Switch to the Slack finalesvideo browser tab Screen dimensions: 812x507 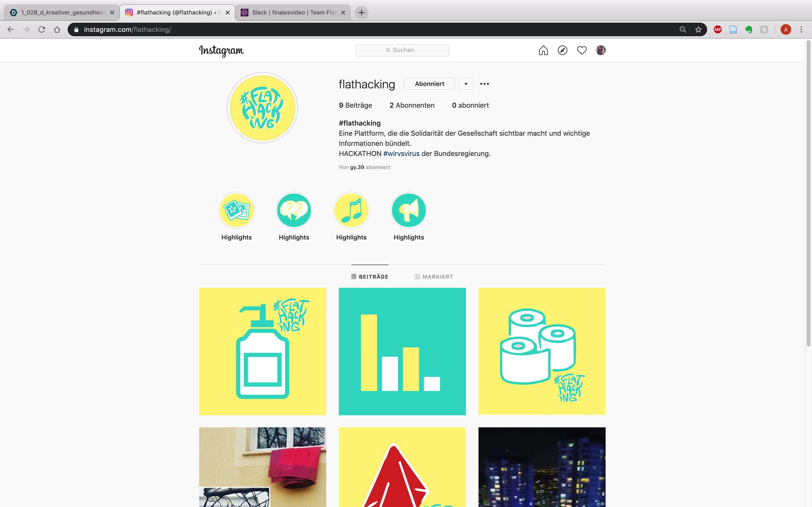[x=293, y=12]
